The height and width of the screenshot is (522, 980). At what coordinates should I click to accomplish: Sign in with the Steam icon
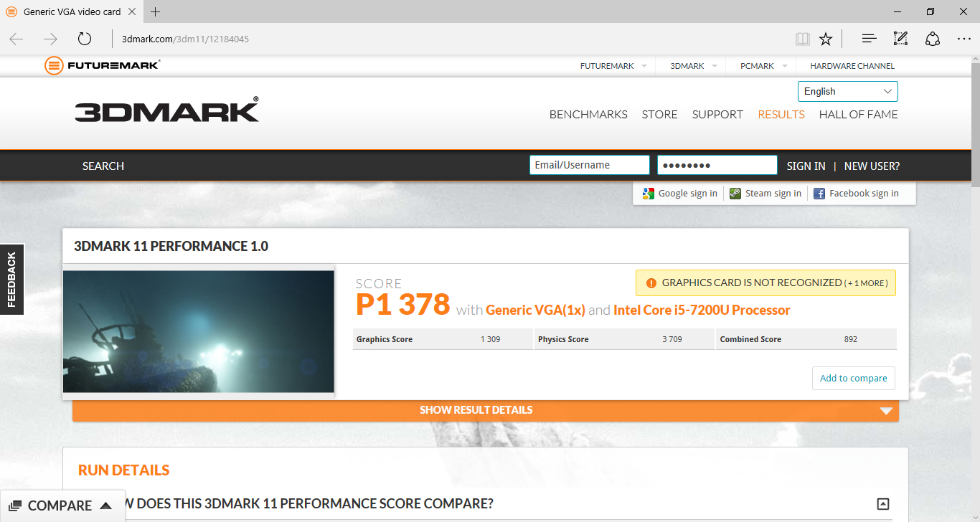point(735,194)
